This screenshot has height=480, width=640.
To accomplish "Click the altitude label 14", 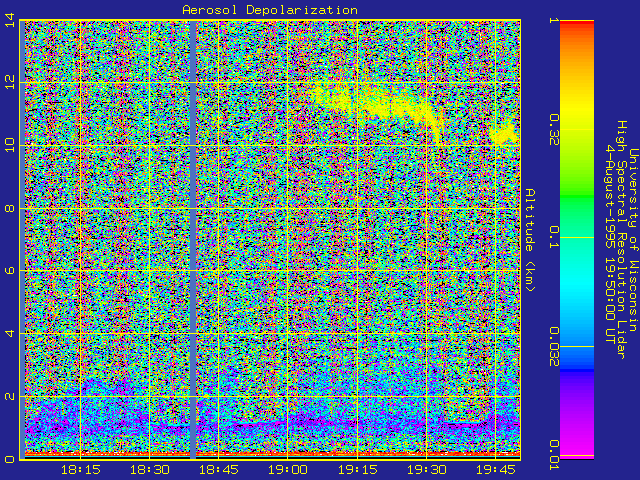I will [10, 20].
